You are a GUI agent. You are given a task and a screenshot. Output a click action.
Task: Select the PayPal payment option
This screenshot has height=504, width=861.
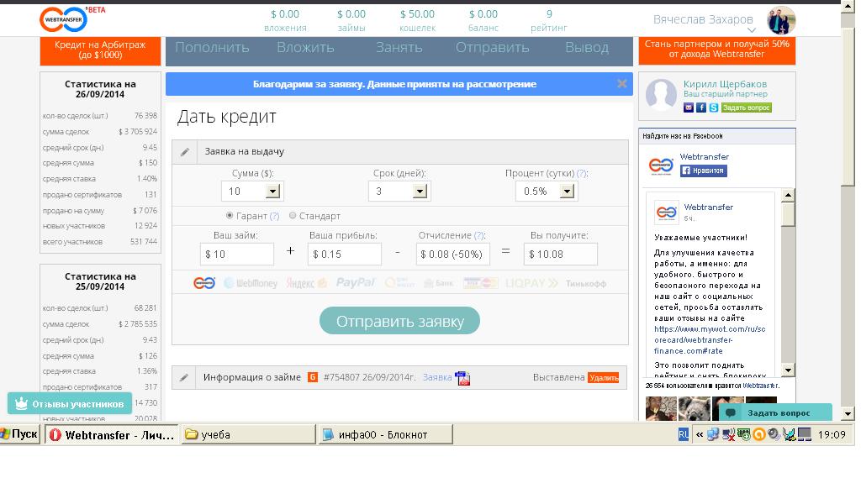point(356,283)
